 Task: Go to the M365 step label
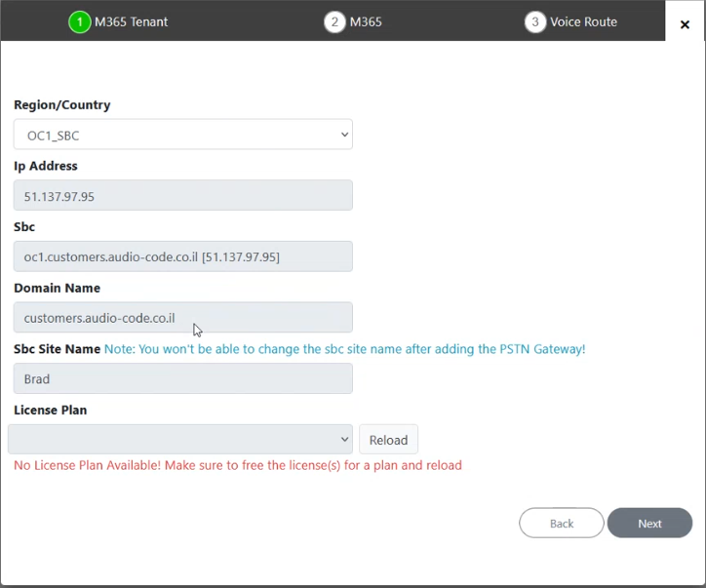pos(366,22)
